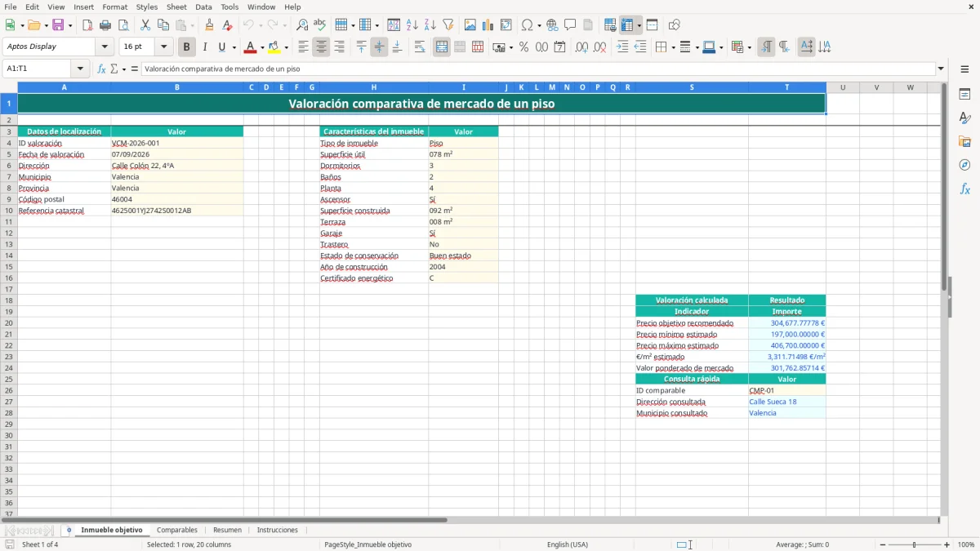Expand the formula bar
The height and width of the screenshot is (551, 980).
(x=941, y=69)
